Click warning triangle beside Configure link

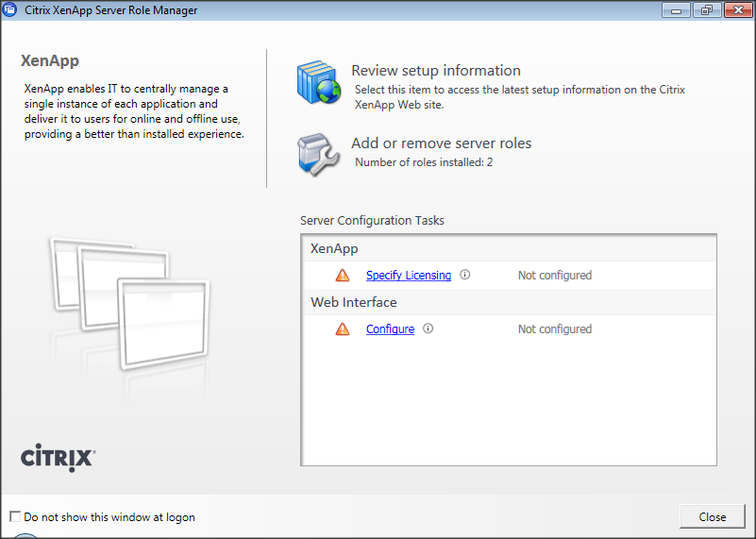[342, 329]
